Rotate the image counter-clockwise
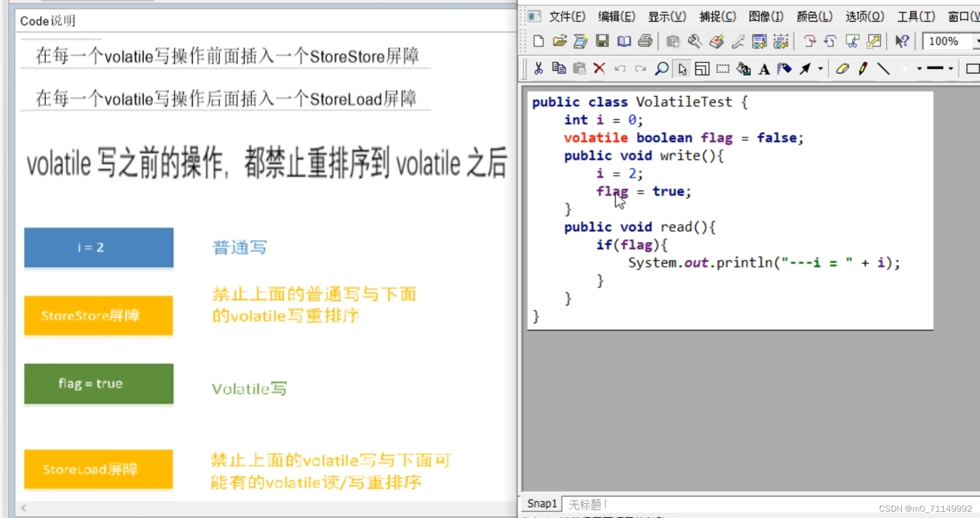 pos(830,41)
